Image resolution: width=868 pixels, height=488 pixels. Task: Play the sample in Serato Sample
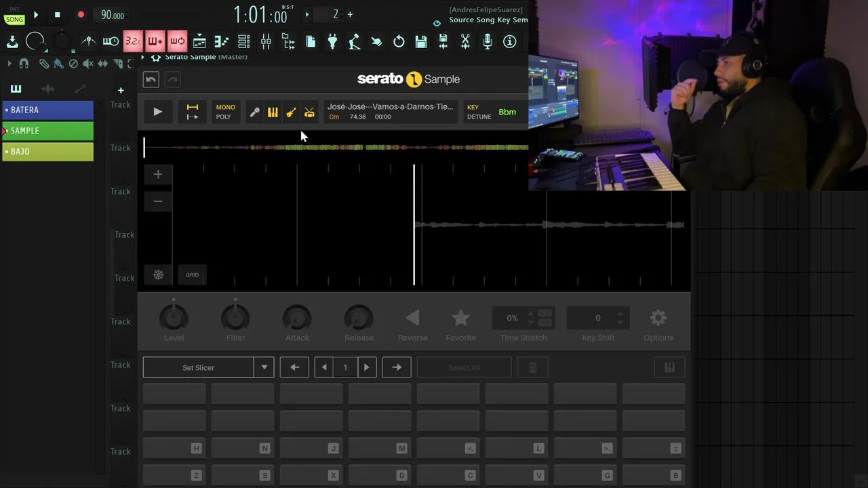tap(157, 112)
